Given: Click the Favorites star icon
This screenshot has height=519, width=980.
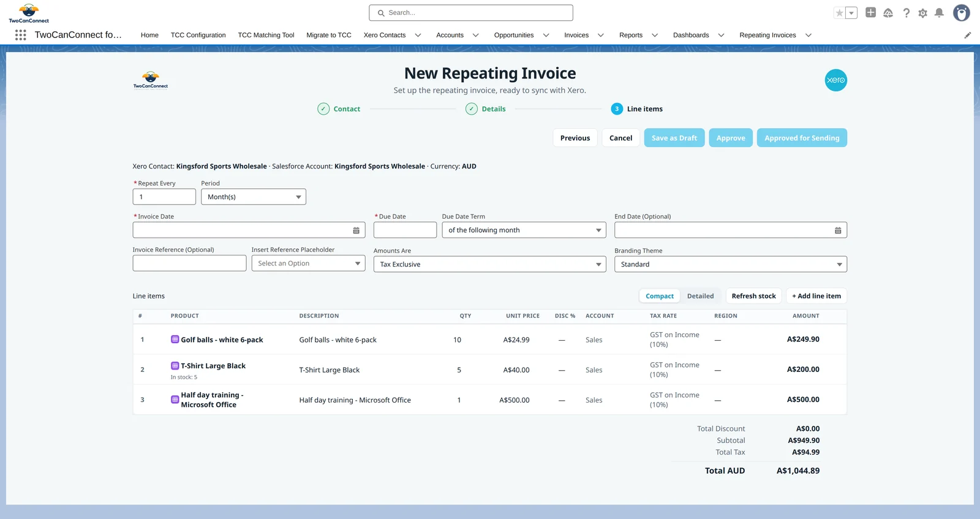Looking at the screenshot, I should tap(840, 13).
